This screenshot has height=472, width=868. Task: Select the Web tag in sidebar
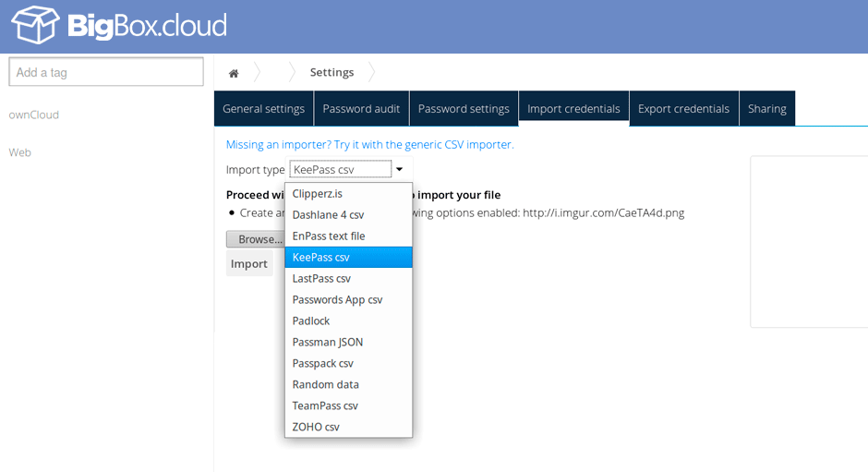[x=20, y=152]
